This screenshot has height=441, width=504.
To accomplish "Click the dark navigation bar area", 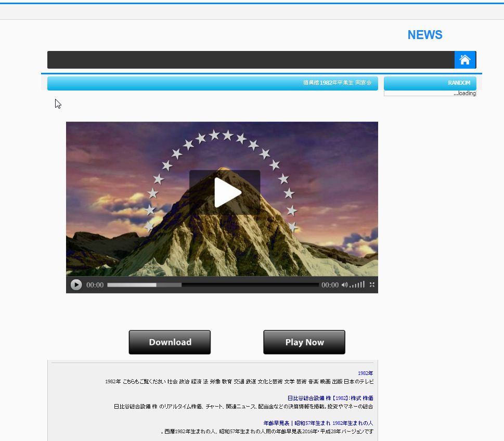I will [x=250, y=60].
